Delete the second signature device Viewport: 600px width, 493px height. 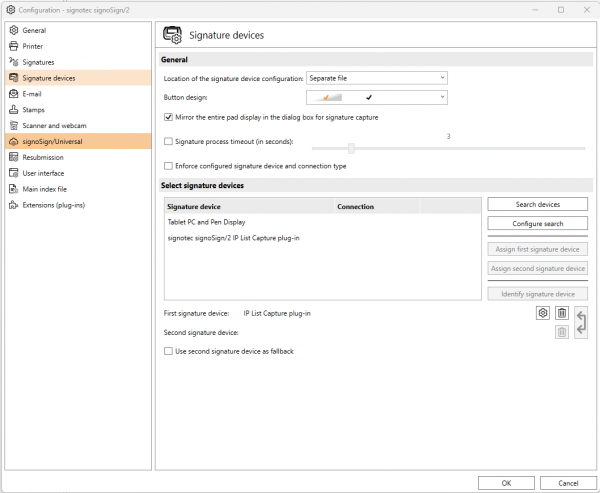click(x=562, y=332)
